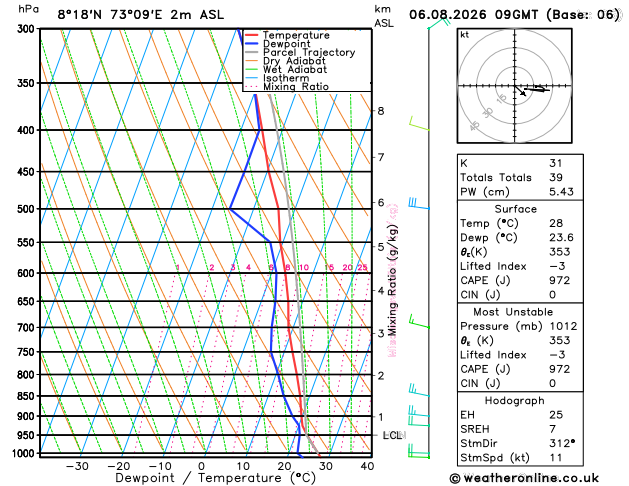Click the LCL marker label

click(x=394, y=435)
